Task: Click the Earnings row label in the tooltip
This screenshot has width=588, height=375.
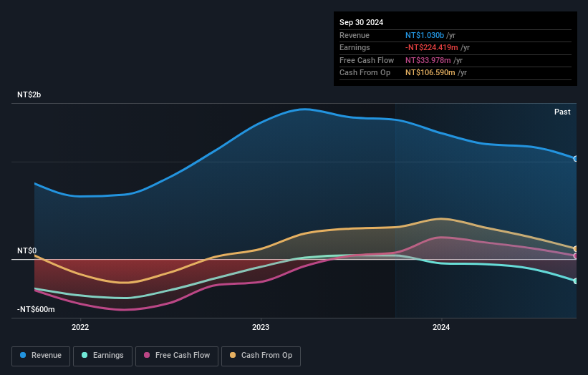Action: tap(355, 47)
